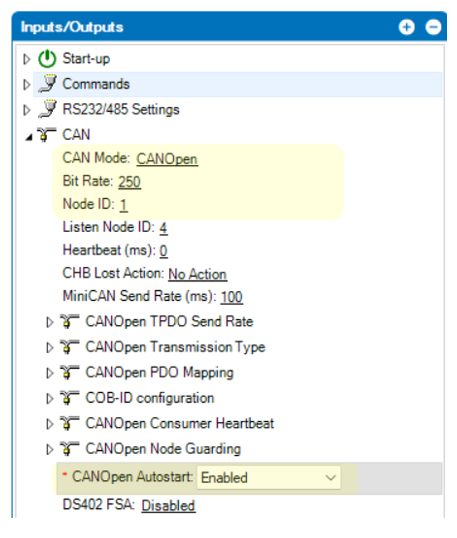Click the CANOpen PDO Mapping icon

(x=69, y=372)
